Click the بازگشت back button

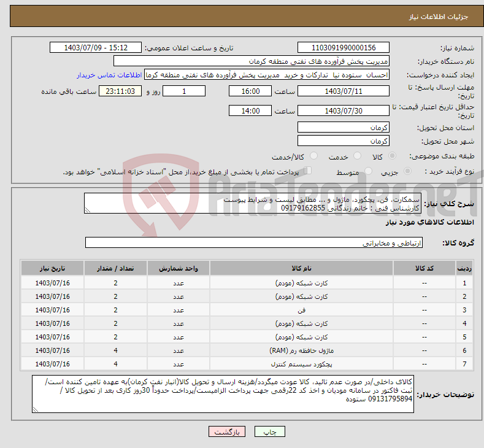[227, 431]
